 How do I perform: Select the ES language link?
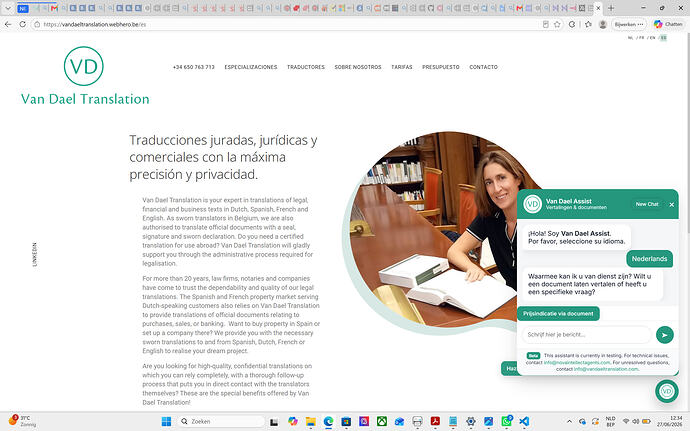[x=663, y=38]
